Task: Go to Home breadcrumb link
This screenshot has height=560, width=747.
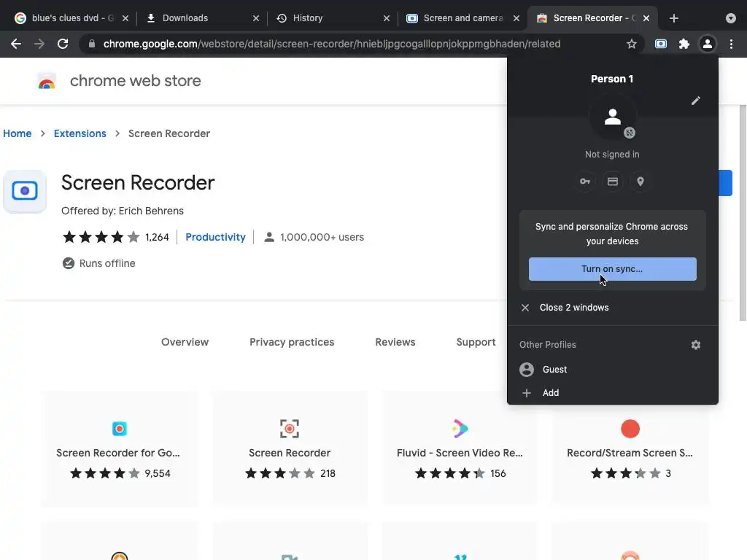Action: point(18,133)
